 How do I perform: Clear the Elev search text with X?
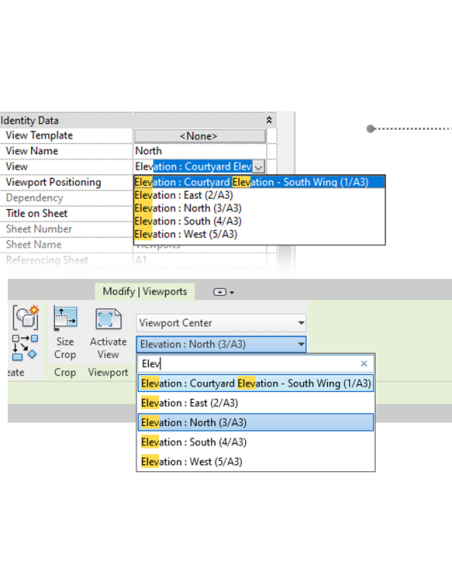coord(364,364)
